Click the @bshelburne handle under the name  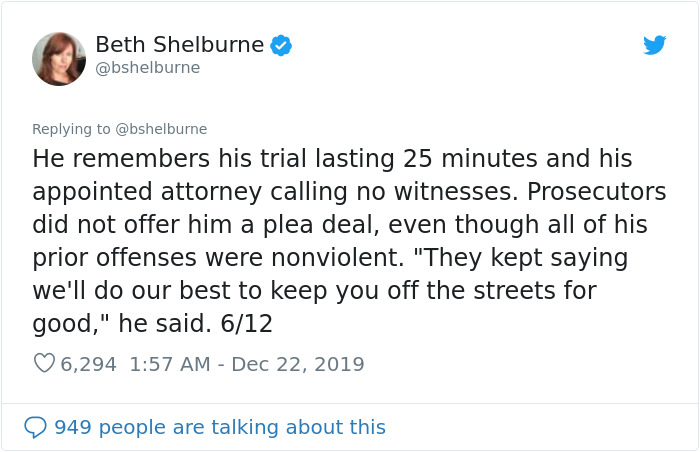[x=148, y=68]
